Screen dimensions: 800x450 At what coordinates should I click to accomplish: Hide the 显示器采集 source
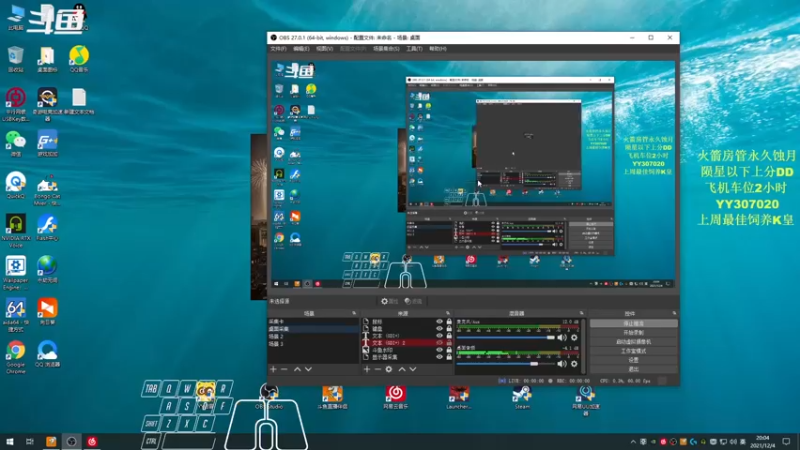(439, 357)
